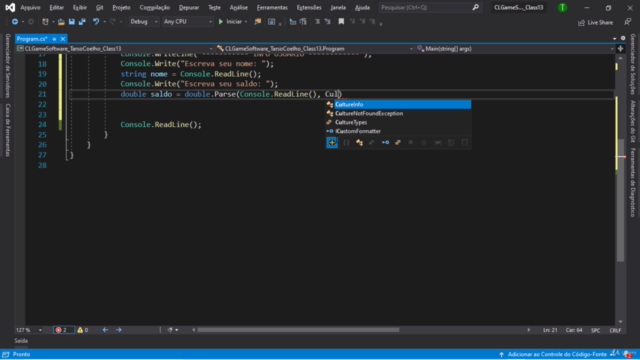Image resolution: width=640 pixels, height=360 pixels.
Task: Open the Exibir menu
Action: click(80, 7)
